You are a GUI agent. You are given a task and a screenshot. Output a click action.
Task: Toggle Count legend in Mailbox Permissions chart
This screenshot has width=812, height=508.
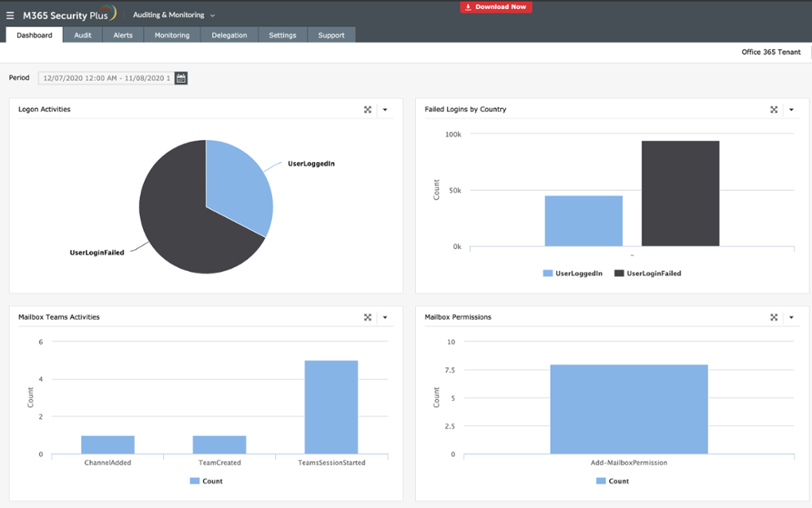point(612,481)
